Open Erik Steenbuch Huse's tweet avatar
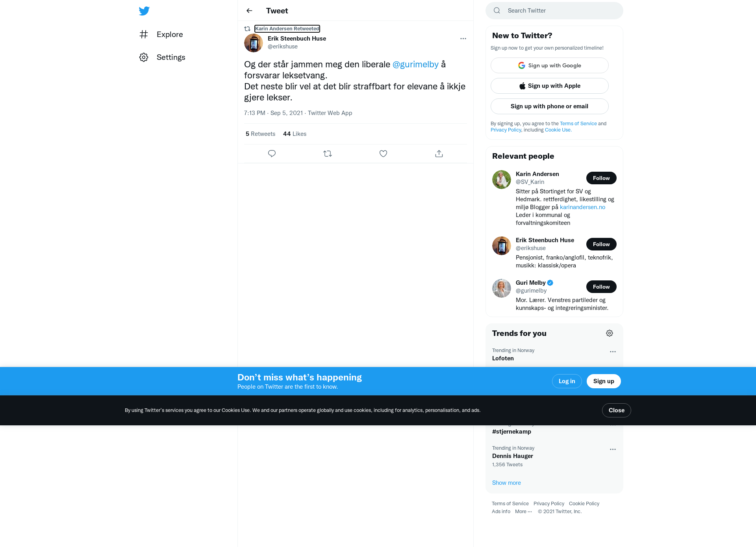This screenshot has height=547, width=756. pos(254,43)
